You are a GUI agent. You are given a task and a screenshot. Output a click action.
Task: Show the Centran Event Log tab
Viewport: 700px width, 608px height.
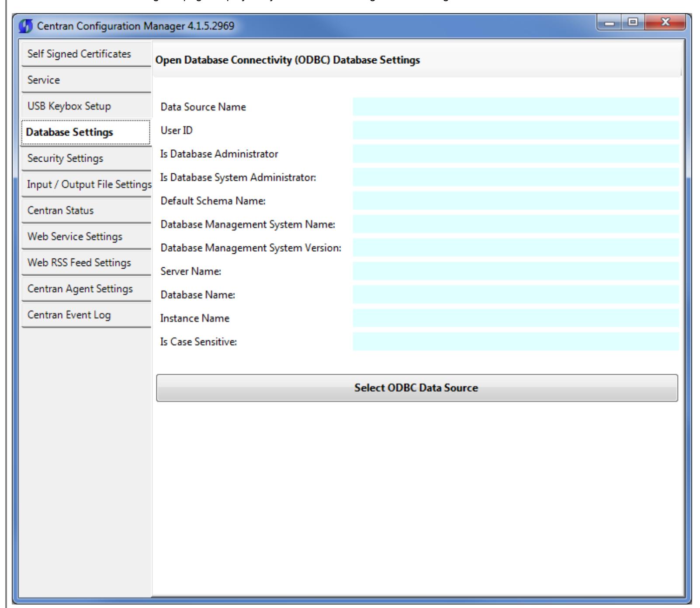pos(86,315)
